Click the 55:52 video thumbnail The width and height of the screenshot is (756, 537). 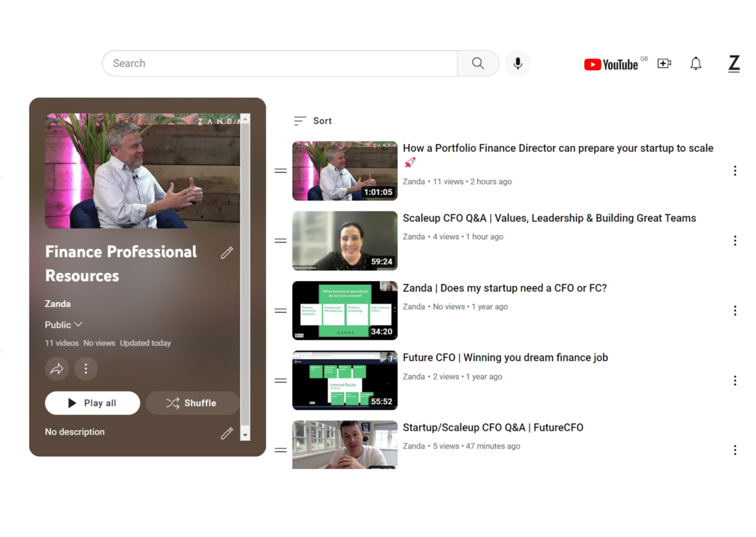click(345, 381)
